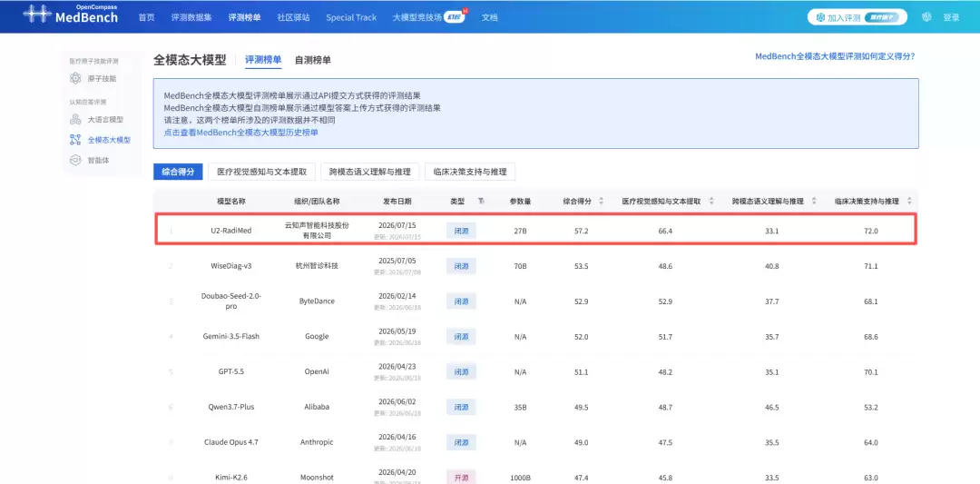Switch to the 评测榜单 tab
980x484 pixels.
pyautogui.click(x=263, y=60)
